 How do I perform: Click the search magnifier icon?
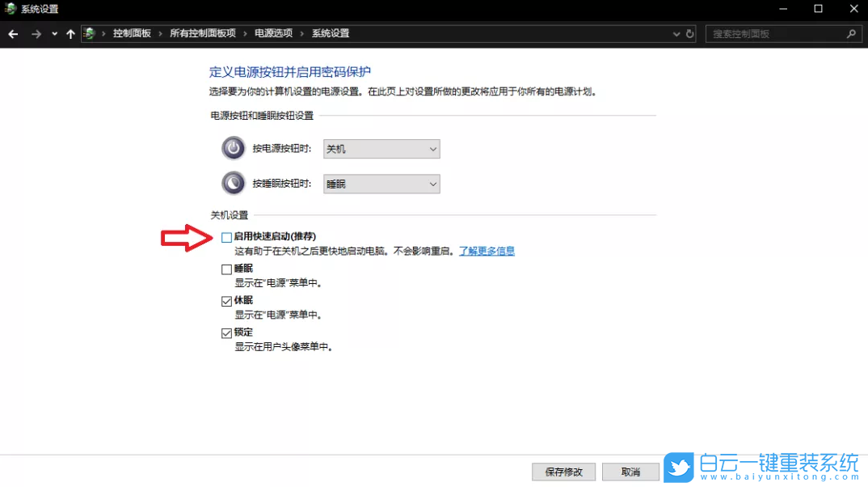(851, 34)
